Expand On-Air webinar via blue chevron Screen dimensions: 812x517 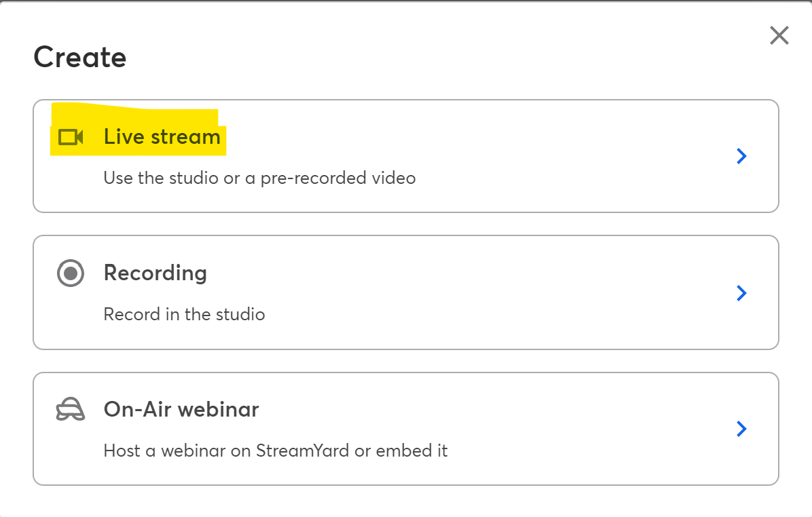tap(741, 429)
